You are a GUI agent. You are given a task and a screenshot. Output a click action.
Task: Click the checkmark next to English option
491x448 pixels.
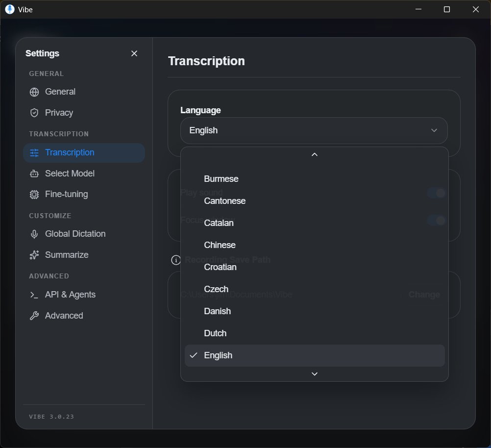[x=194, y=355]
